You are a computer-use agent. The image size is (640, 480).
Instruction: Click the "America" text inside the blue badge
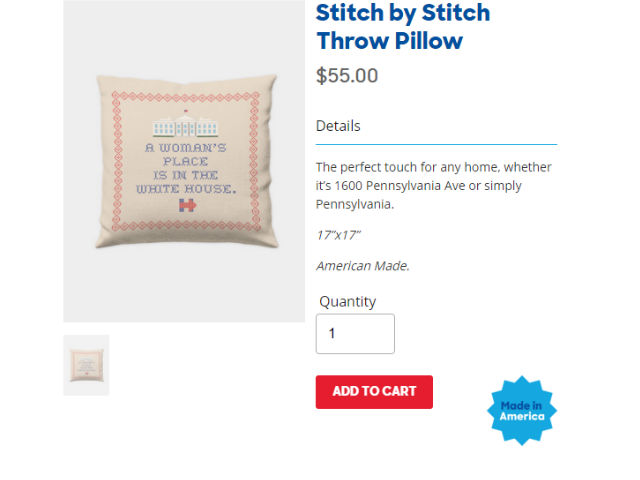(x=522, y=416)
